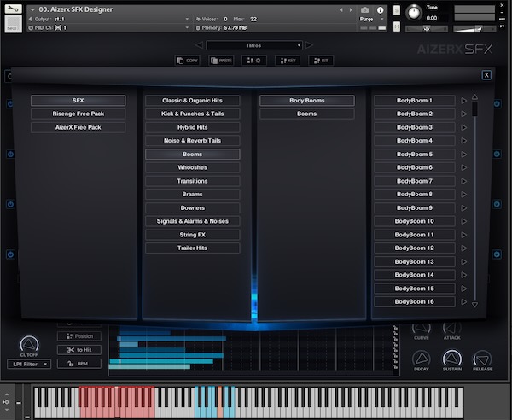
Task: Load the BodyBoom 7 sound
Action: [415, 181]
